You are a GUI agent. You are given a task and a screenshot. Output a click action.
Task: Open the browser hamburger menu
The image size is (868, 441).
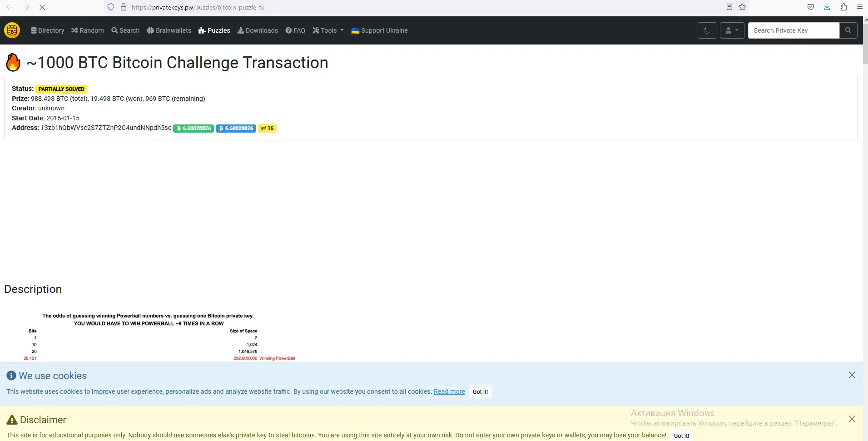(x=860, y=7)
